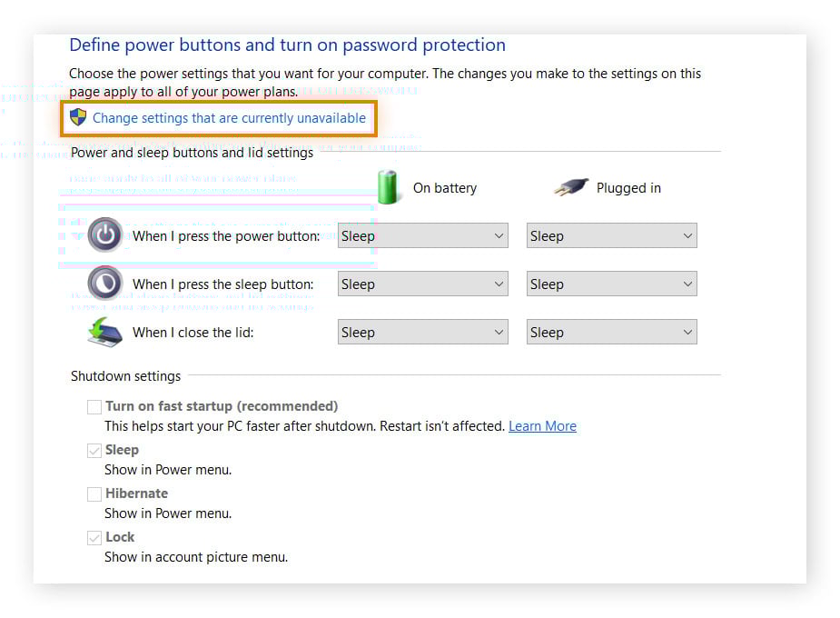This screenshot has width=840, height=618.
Task: Click the Plugged in plug icon
Action: 570,187
